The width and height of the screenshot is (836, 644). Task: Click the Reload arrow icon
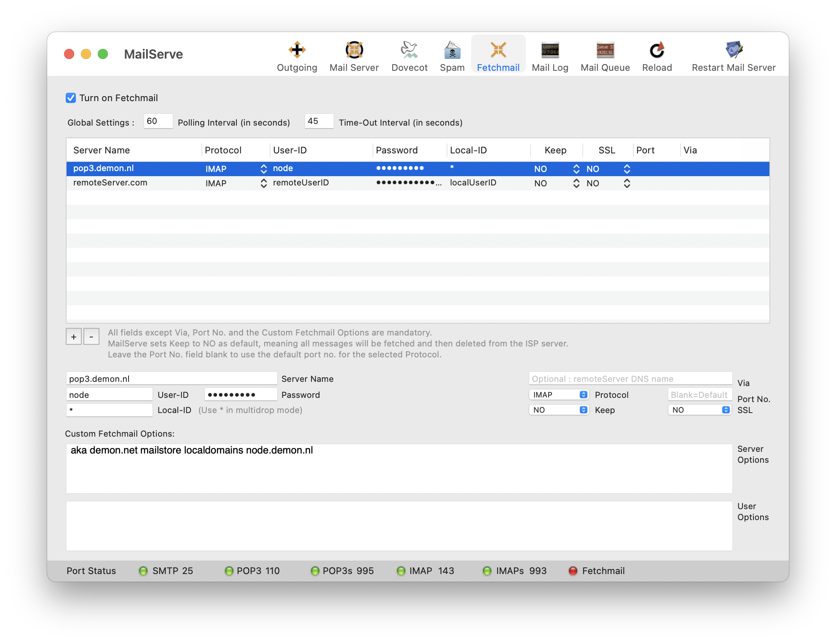657,50
